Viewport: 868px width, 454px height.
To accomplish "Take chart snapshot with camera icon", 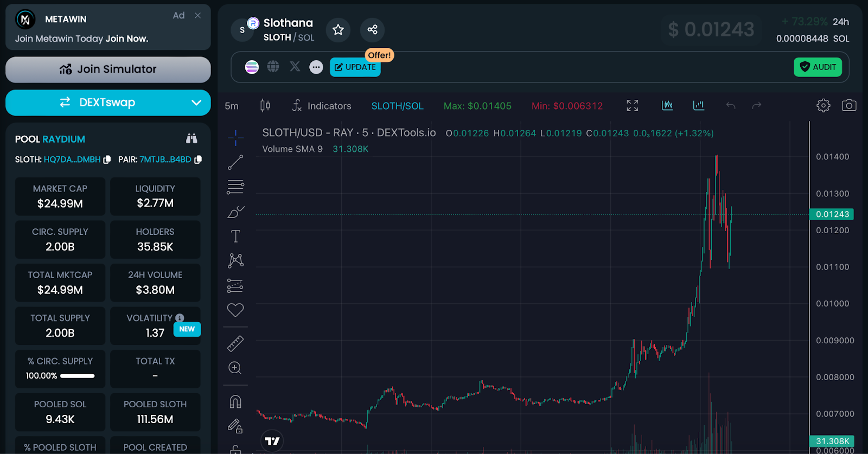I will [849, 105].
